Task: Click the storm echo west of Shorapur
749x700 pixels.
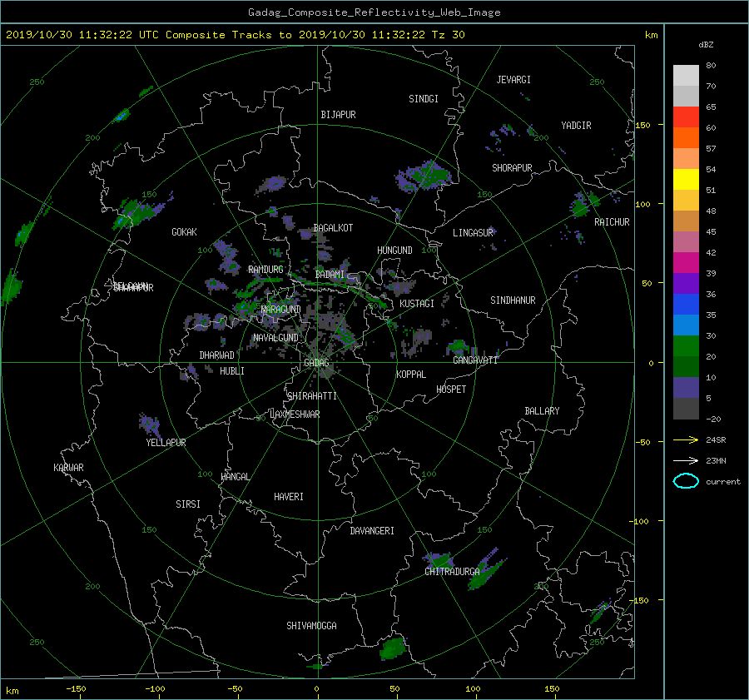Action: coord(424,176)
